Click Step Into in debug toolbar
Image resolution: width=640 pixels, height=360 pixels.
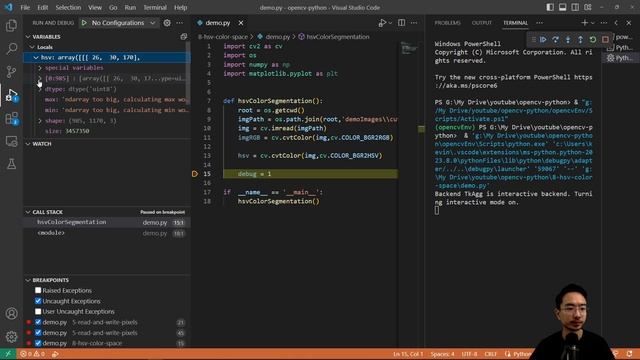point(568,40)
